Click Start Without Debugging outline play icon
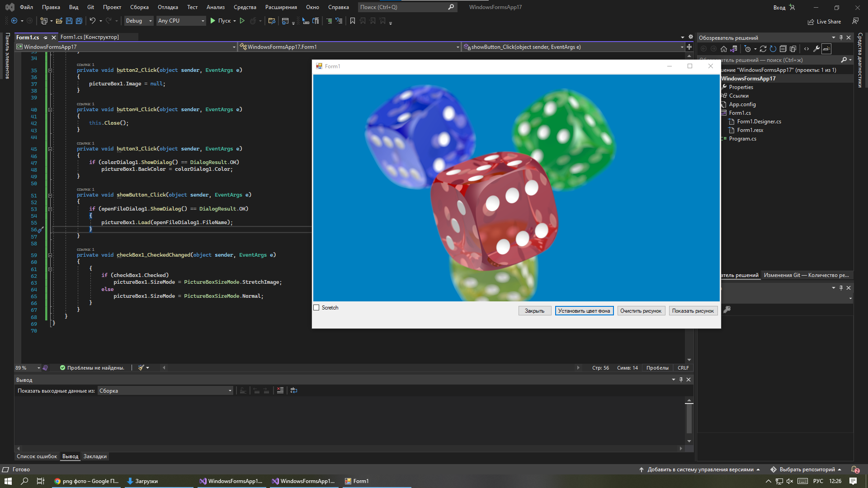Viewport: 868px width, 488px height. click(242, 21)
